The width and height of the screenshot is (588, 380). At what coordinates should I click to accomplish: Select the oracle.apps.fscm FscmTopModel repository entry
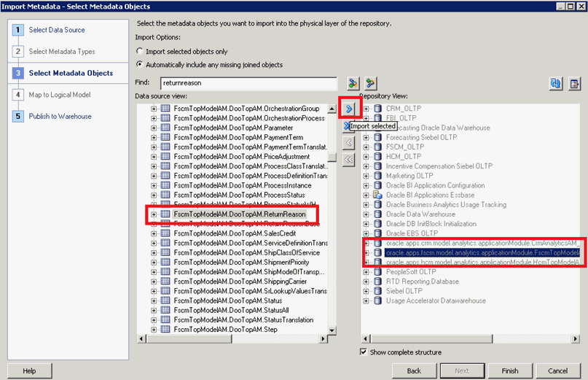(482, 252)
